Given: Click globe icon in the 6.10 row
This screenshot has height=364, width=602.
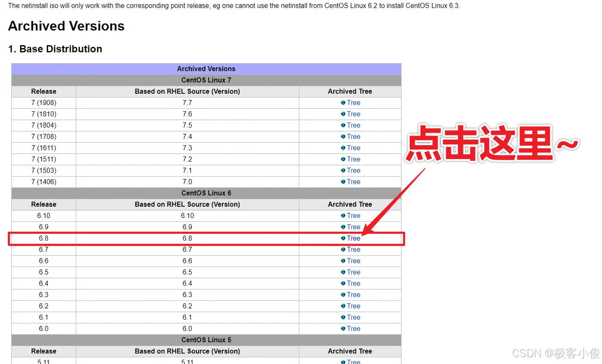Looking at the screenshot, I should [343, 216].
